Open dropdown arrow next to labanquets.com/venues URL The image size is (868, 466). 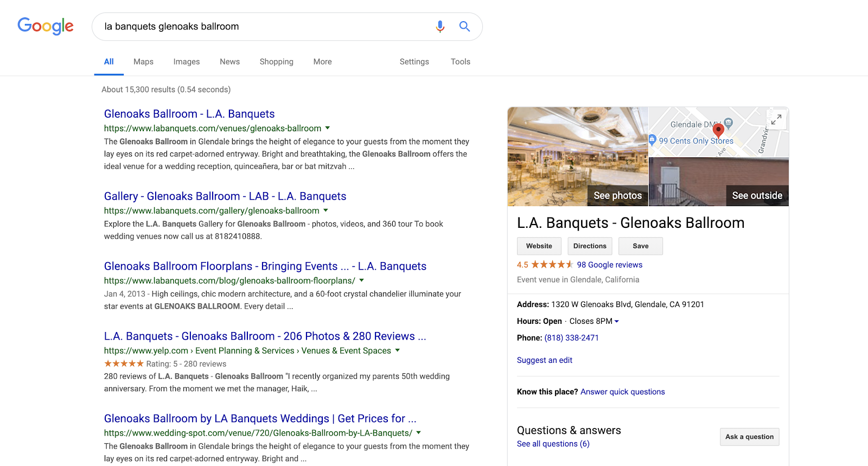[327, 128]
